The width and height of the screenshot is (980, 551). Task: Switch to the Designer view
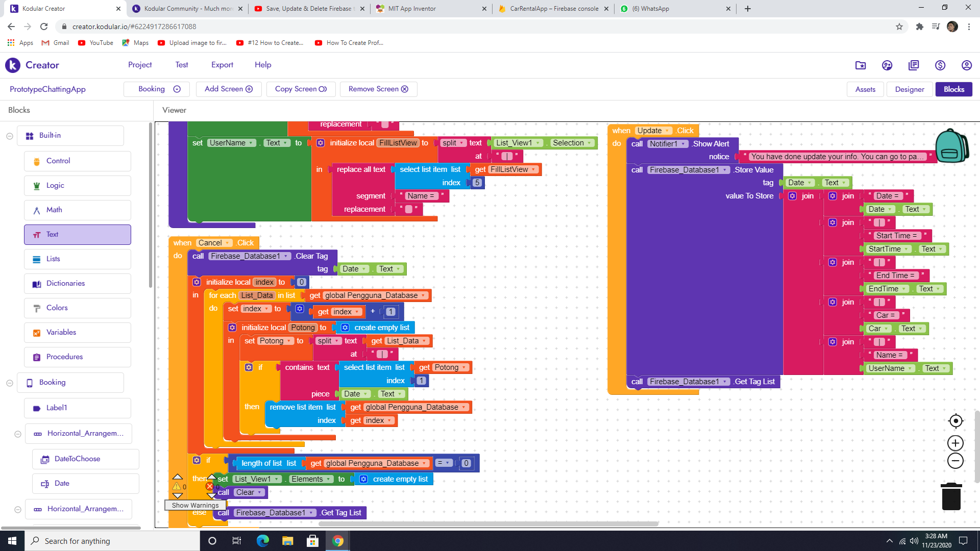pyautogui.click(x=909, y=89)
